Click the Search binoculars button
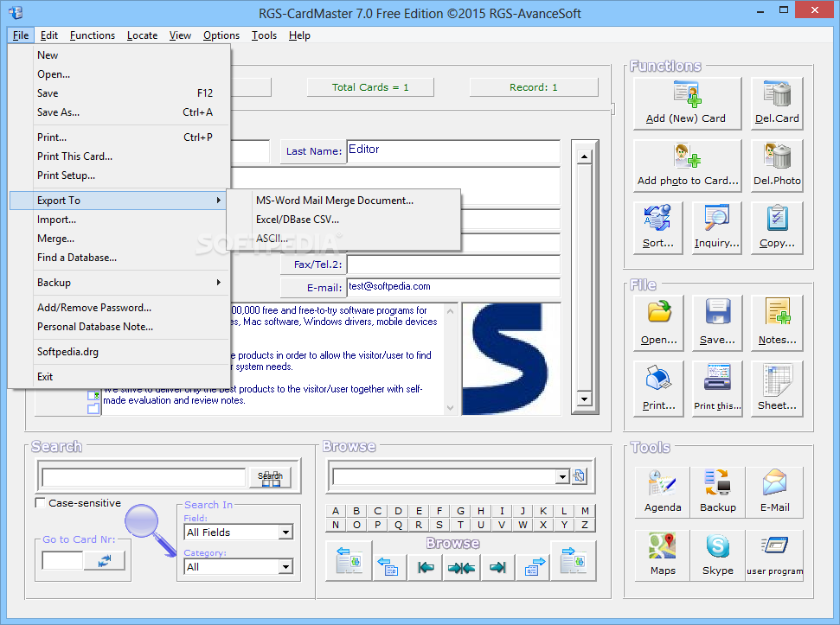840x625 pixels. coord(270,477)
